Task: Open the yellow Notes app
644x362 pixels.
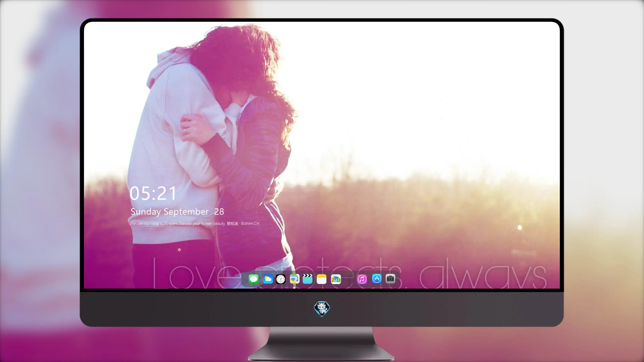Action: [x=321, y=279]
